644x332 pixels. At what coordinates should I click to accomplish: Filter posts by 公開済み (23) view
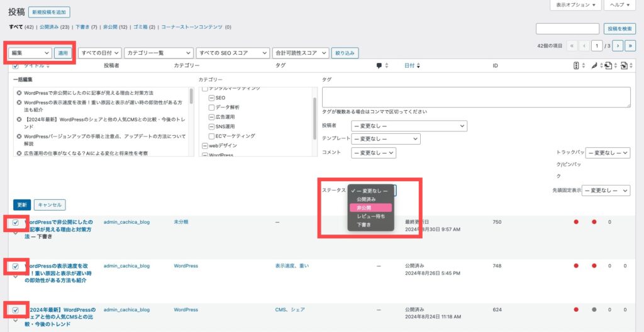point(54,27)
